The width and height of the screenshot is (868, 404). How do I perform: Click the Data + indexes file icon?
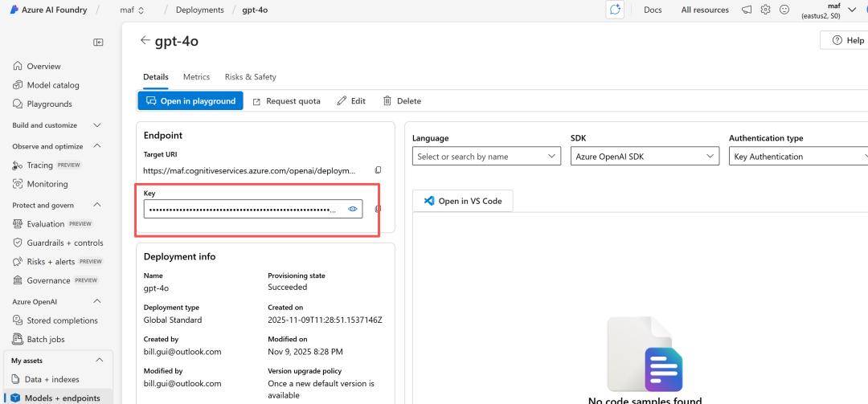coord(15,379)
